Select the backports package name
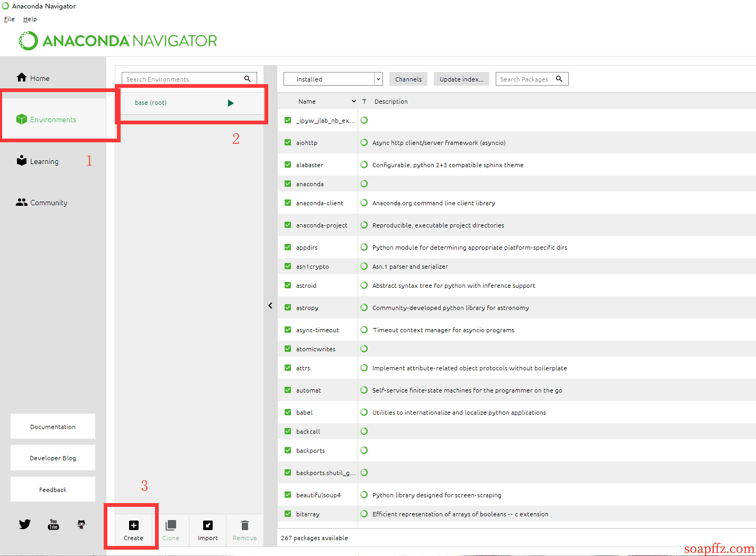 311,450
